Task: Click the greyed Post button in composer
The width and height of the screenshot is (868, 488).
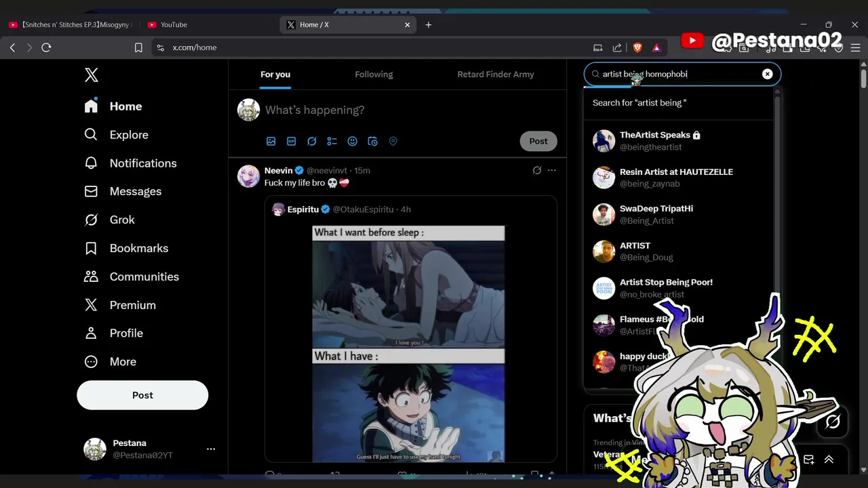Action: click(538, 141)
